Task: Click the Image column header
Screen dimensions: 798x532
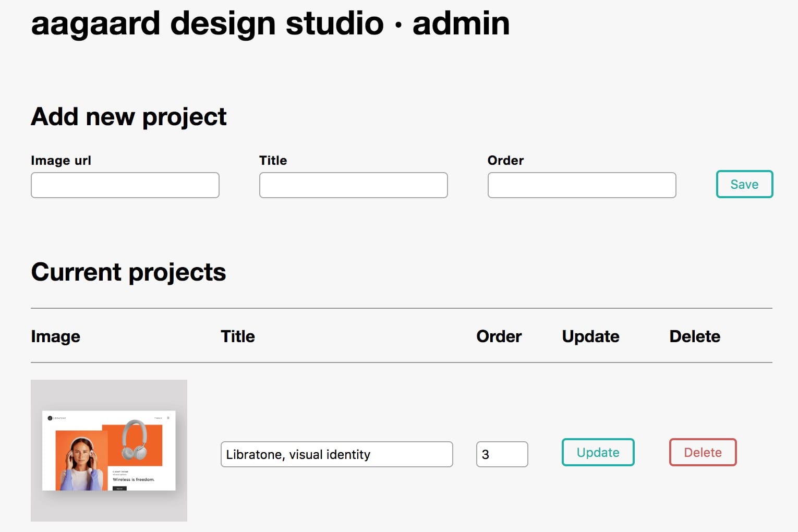Action: (x=55, y=336)
